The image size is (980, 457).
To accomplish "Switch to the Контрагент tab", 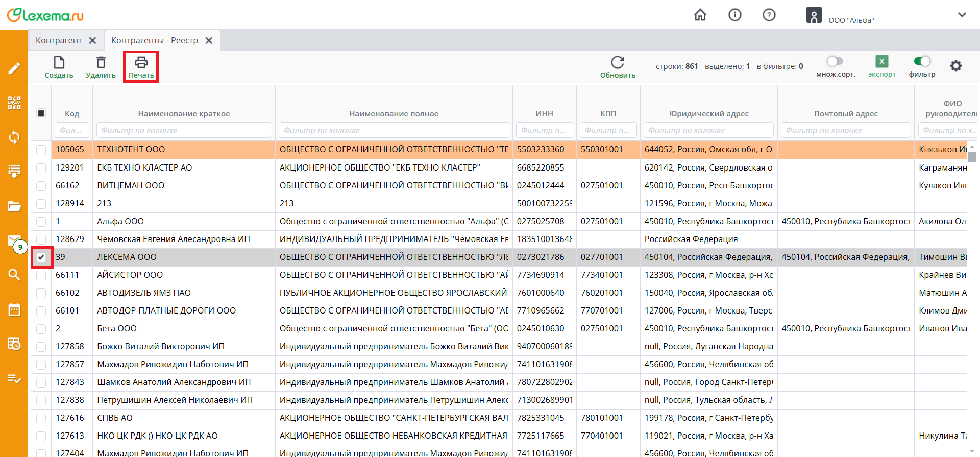I will pos(59,40).
